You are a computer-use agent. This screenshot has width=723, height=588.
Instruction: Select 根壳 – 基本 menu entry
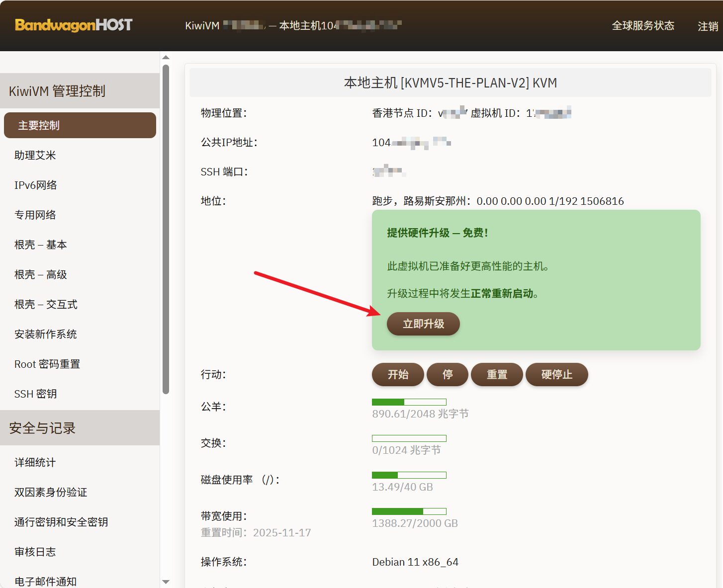(41, 245)
